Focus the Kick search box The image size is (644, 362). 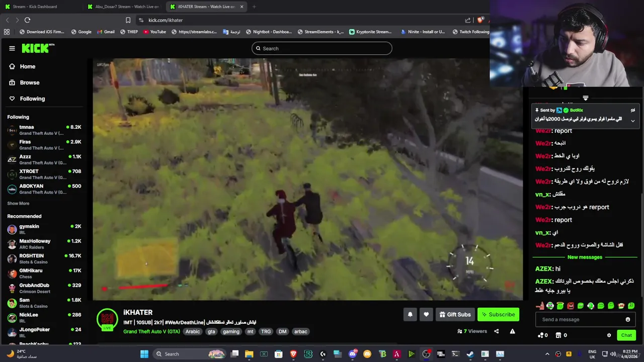tap(322, 48)
